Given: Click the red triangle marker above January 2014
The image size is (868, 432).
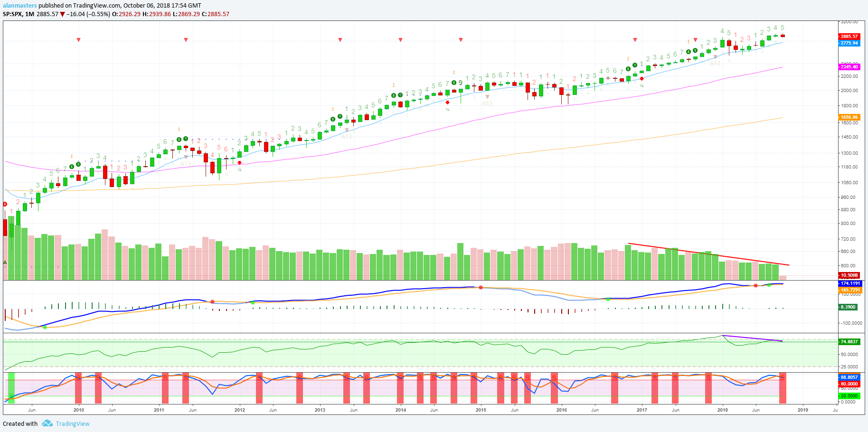Looking at the screenshot, I should [401, 40].
